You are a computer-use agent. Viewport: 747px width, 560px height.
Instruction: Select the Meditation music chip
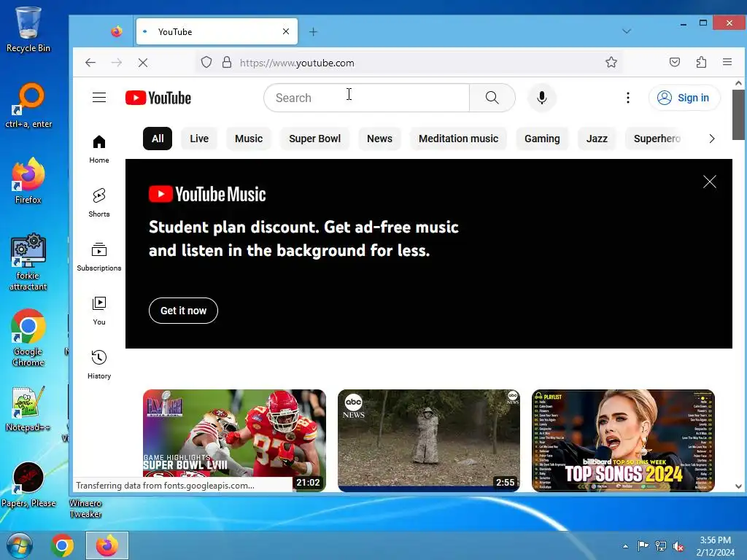458,139
